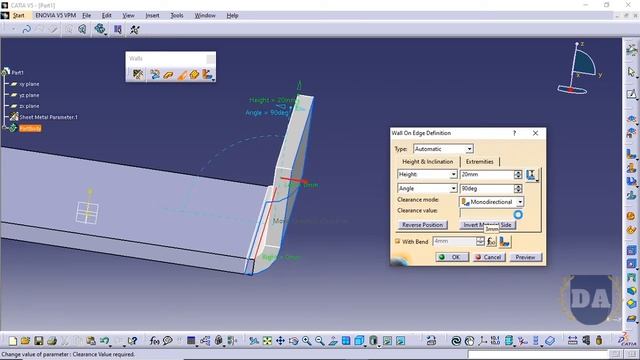The height and width of the screenshot is (360, 640).
Task: Click the Normal View icon
Action: pyautogui.click(x=333, y=340)
